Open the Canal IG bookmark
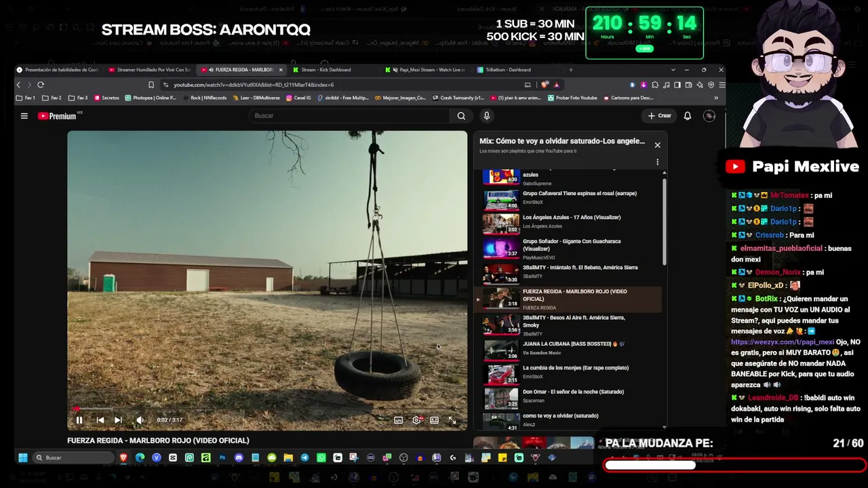 (299, 98)
